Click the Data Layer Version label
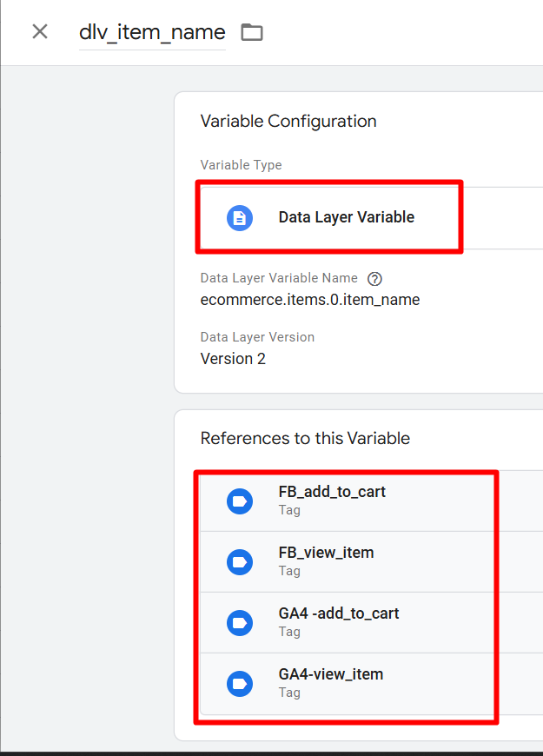 coord(257,337)
